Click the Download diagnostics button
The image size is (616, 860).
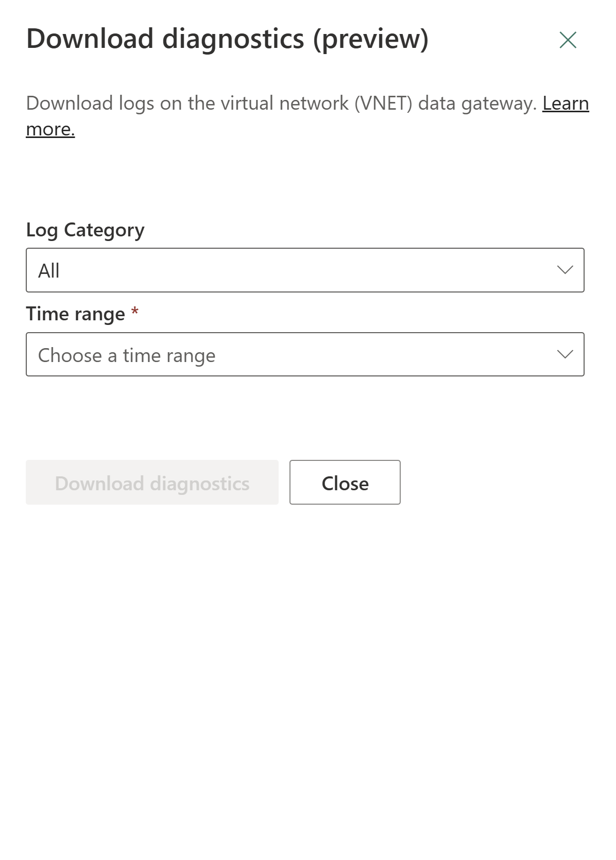152,482
